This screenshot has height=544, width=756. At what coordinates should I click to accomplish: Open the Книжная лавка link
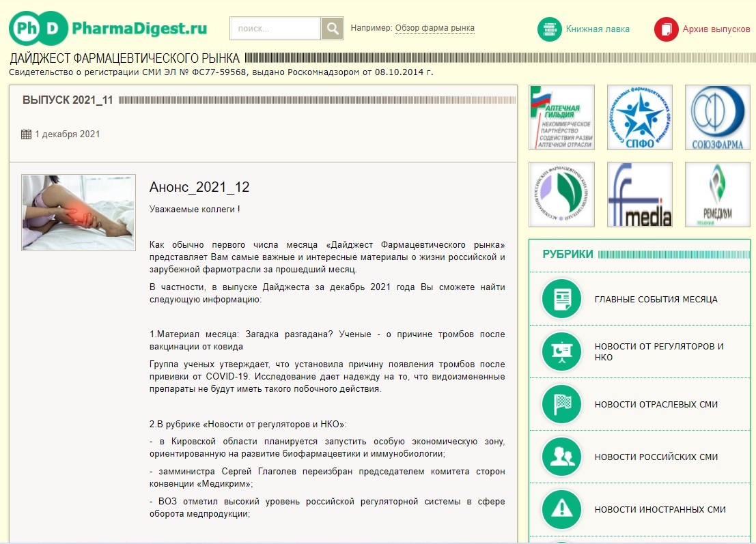598,29
